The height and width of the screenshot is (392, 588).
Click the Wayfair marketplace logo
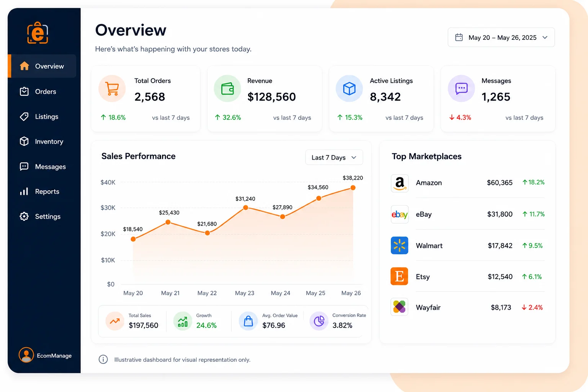coord(399,307)
